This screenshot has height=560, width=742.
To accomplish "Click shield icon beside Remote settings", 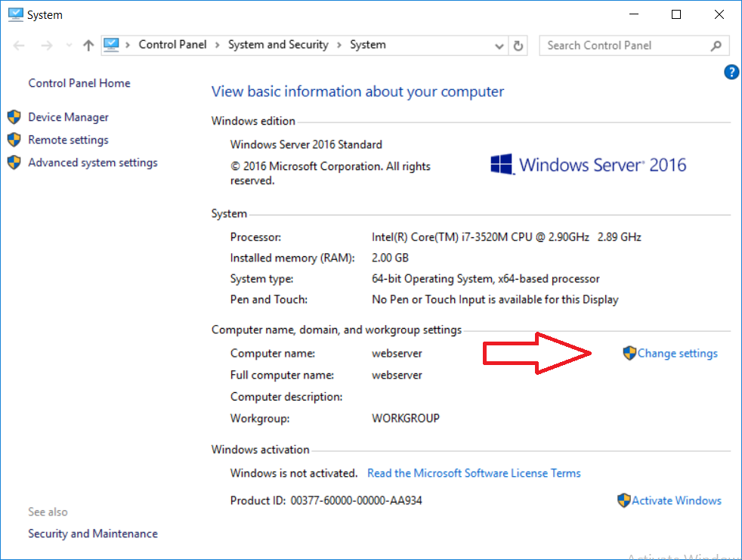I will click(x=14, y=140).
